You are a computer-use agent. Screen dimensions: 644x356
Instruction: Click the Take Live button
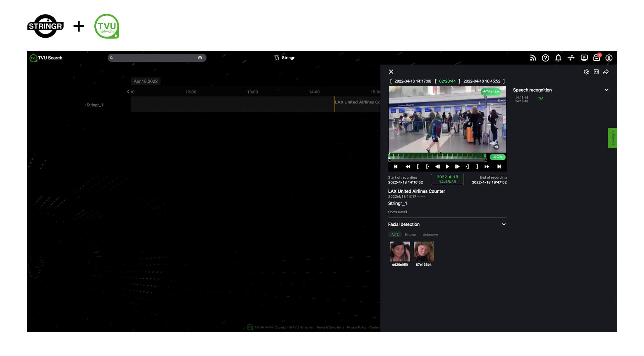tap(491, 92)
